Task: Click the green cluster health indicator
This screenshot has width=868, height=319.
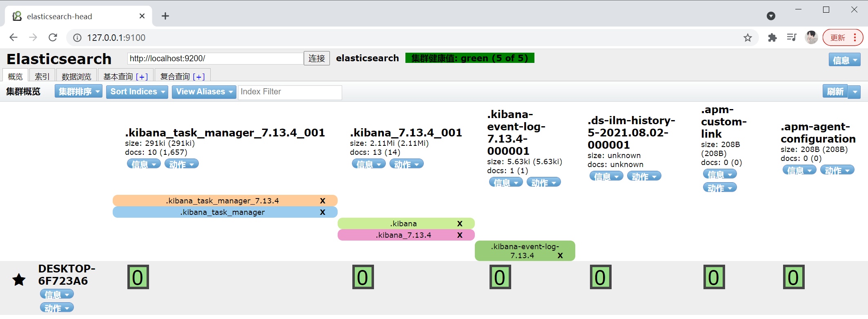Action: [470, 58]
